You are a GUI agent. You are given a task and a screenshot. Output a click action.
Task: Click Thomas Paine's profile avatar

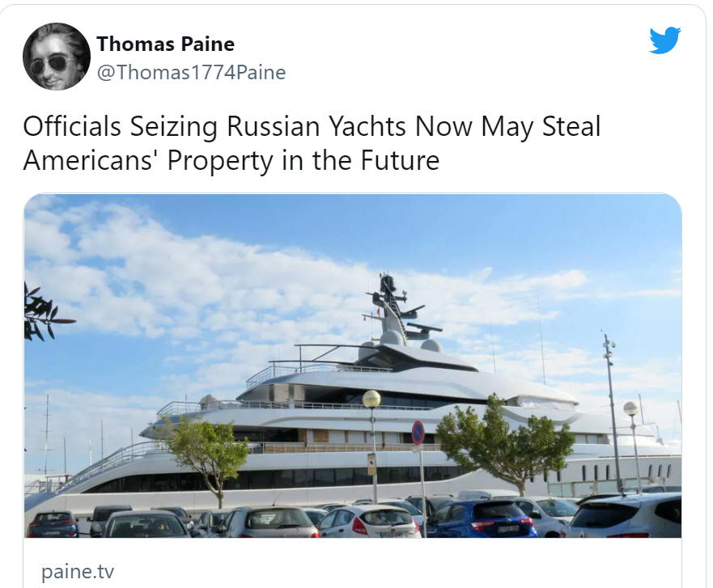click(57, 57)
